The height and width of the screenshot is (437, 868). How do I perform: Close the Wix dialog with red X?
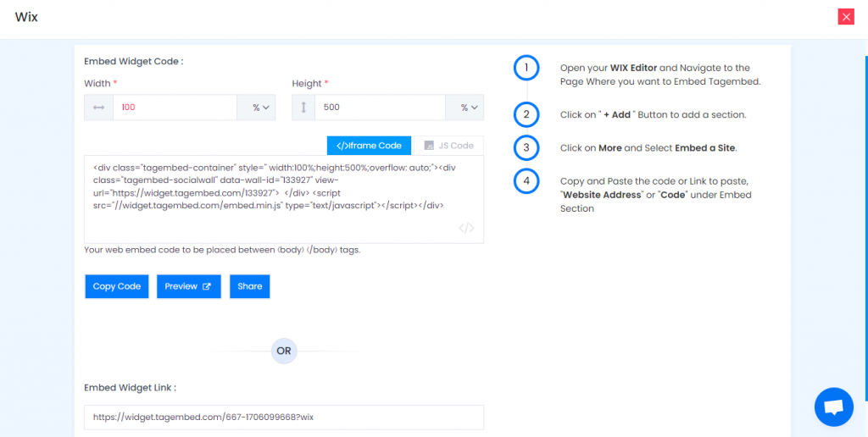[846, 17]
